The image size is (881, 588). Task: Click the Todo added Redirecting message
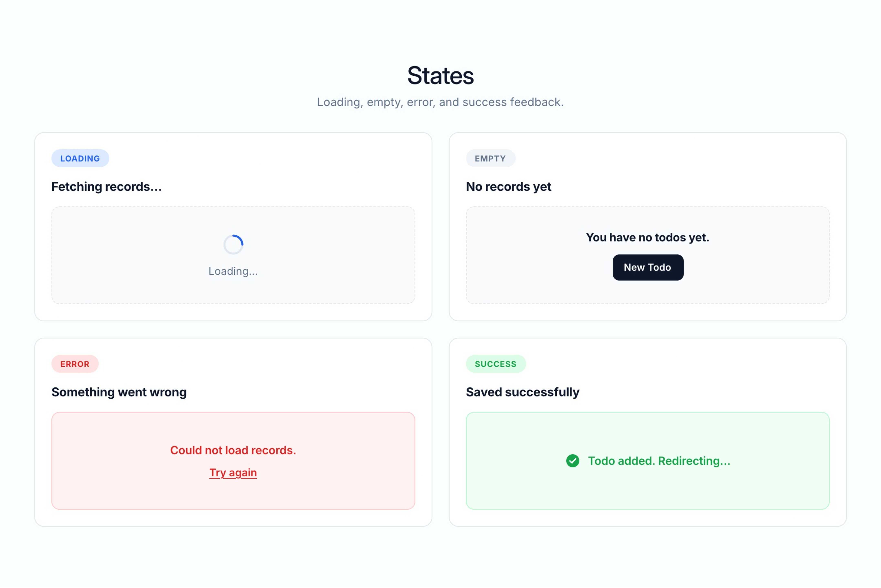point(659,461)
